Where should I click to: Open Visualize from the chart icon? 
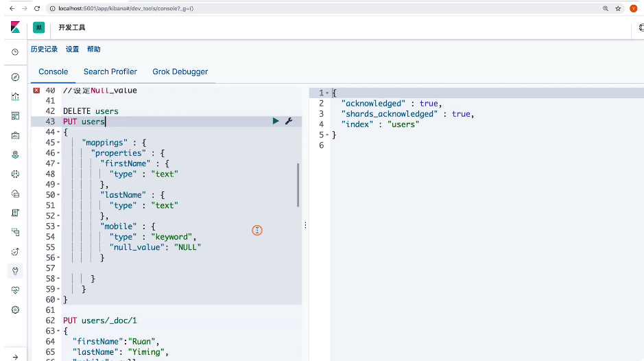click(x=15, y=97)
